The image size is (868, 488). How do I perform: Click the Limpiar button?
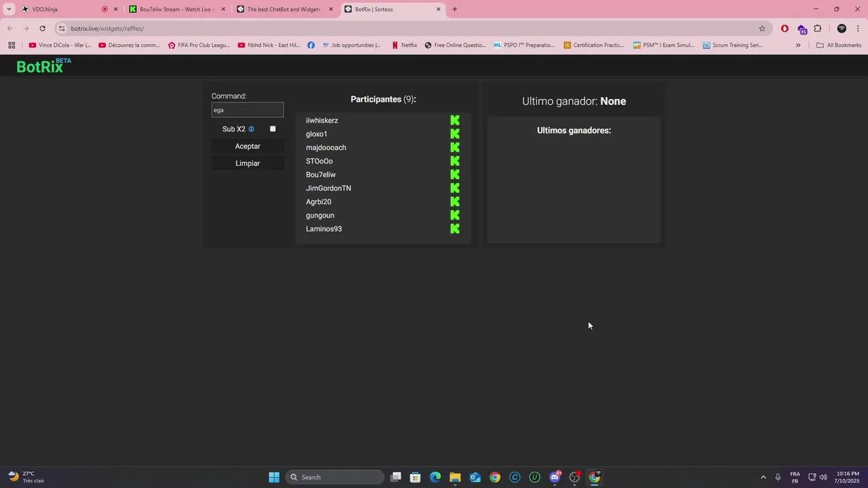248,163
